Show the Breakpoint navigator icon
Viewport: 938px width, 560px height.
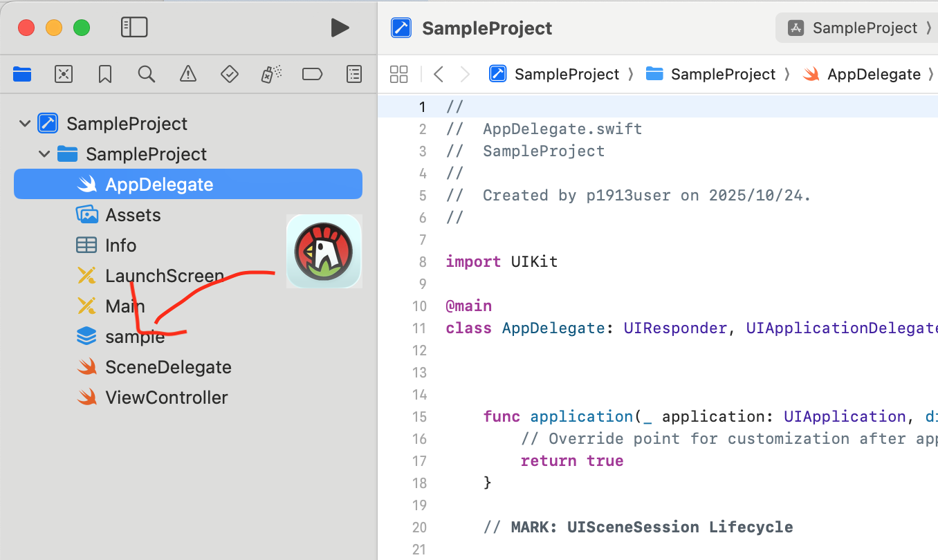(313, 74)
